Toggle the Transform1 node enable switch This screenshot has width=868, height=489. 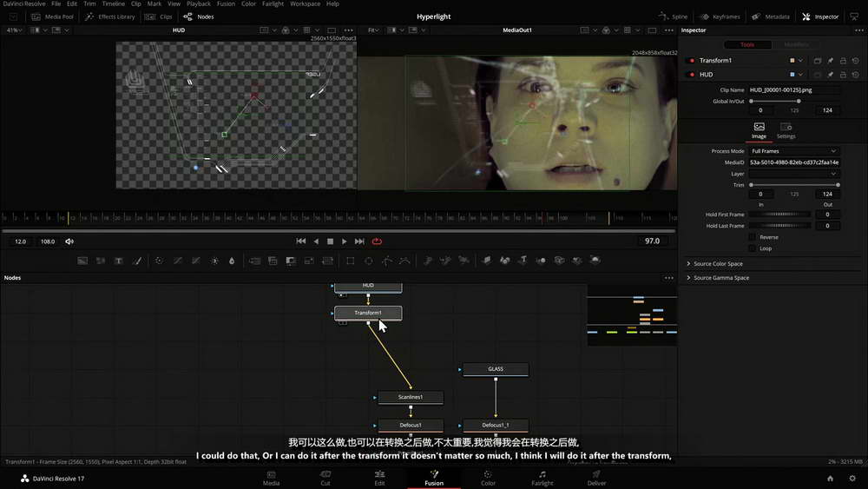click(692, 60)
